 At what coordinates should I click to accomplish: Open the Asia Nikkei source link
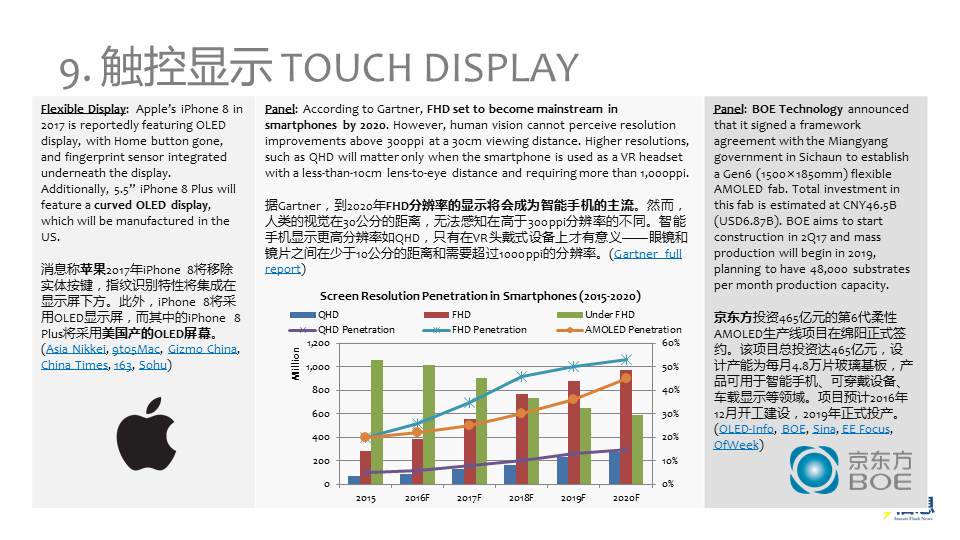[76, 349]
